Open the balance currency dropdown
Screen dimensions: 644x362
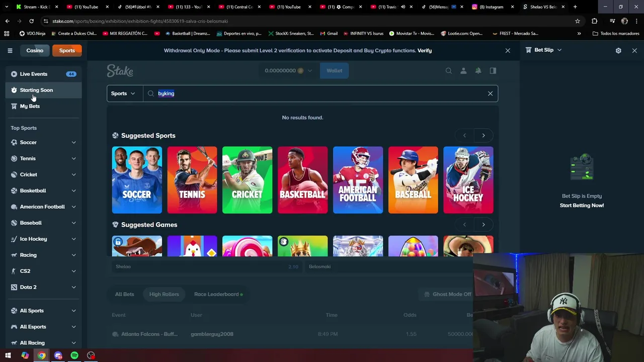[288, 71]
